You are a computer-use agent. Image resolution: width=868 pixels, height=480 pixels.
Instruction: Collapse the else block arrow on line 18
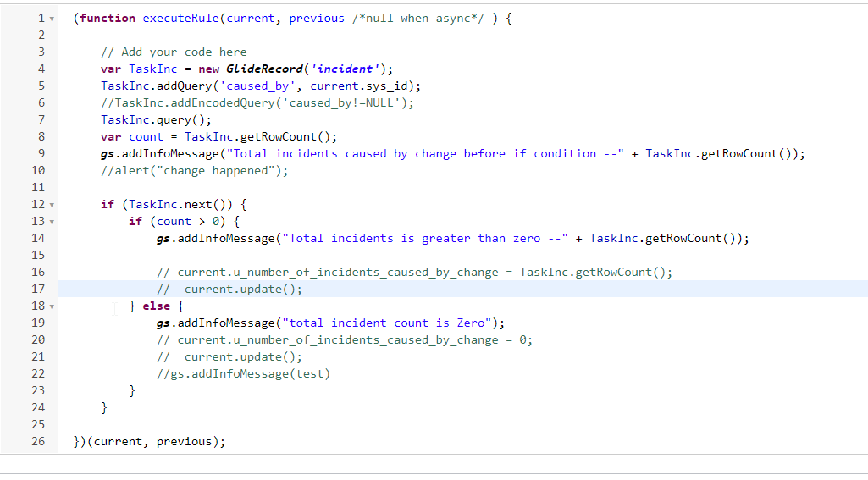(x=52, y=306)
